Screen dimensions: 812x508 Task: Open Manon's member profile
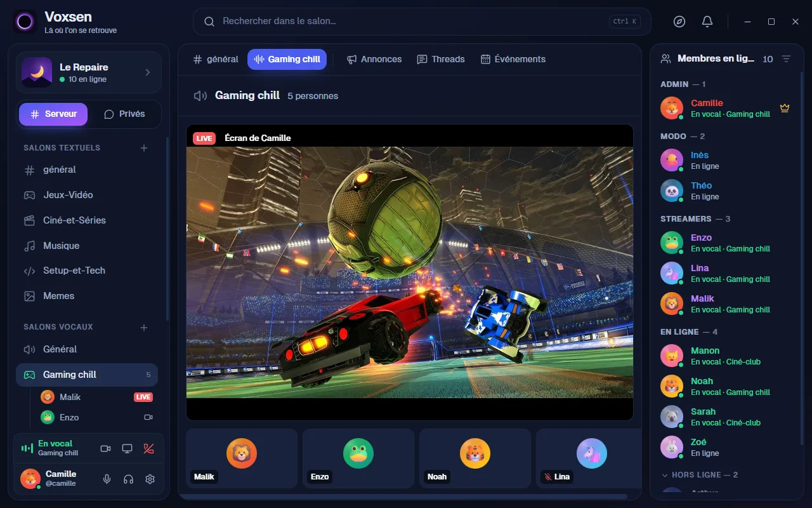pyautogui.click(x=725, y=356)
